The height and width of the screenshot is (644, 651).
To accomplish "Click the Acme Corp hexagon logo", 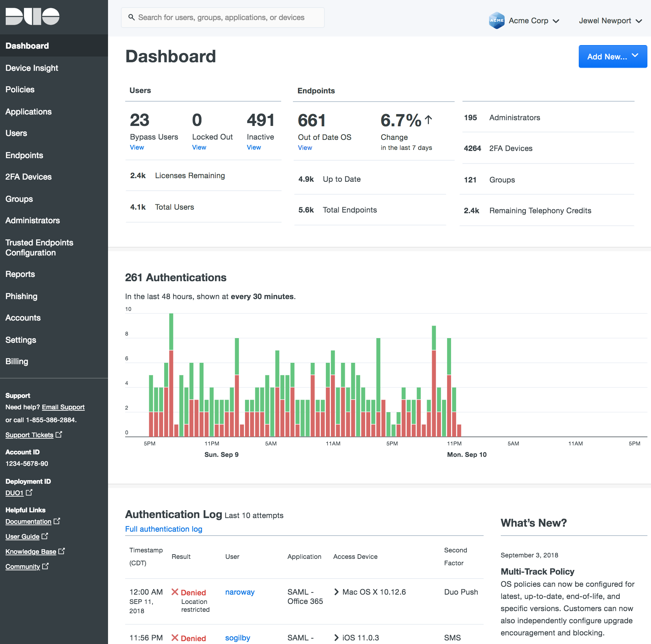I will [x=497, y=20].
